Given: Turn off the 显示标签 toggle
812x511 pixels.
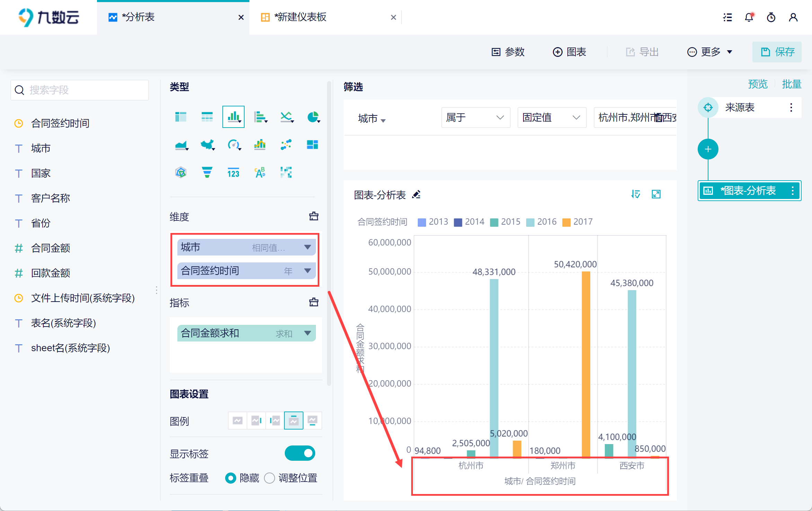Looking at the screenshot, I should [x=300, y=453].
